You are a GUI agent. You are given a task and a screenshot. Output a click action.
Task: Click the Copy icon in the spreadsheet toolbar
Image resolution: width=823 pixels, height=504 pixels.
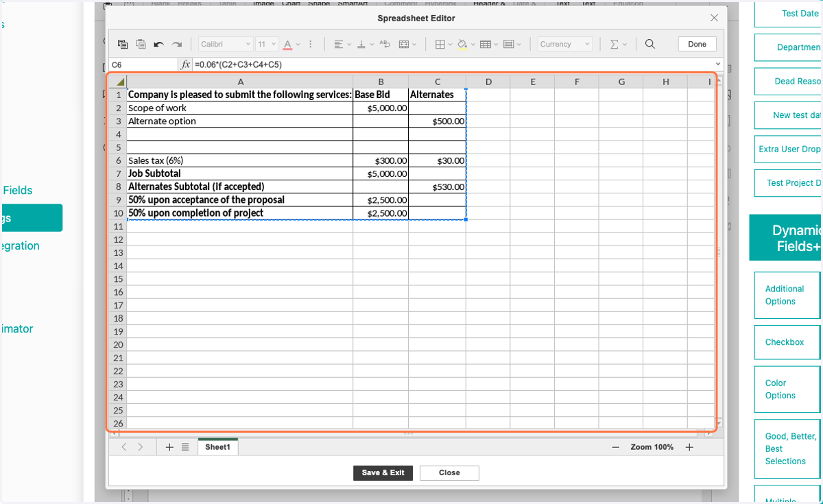click(123, 44)
